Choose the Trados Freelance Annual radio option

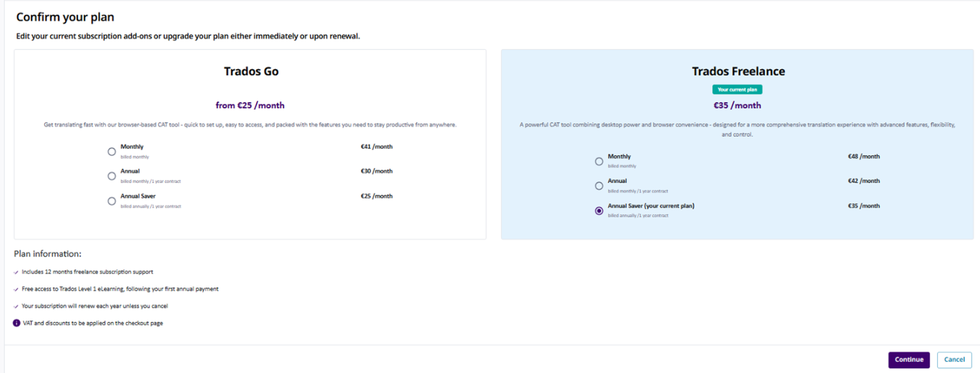pyautogui.click(x=598, y=185)
